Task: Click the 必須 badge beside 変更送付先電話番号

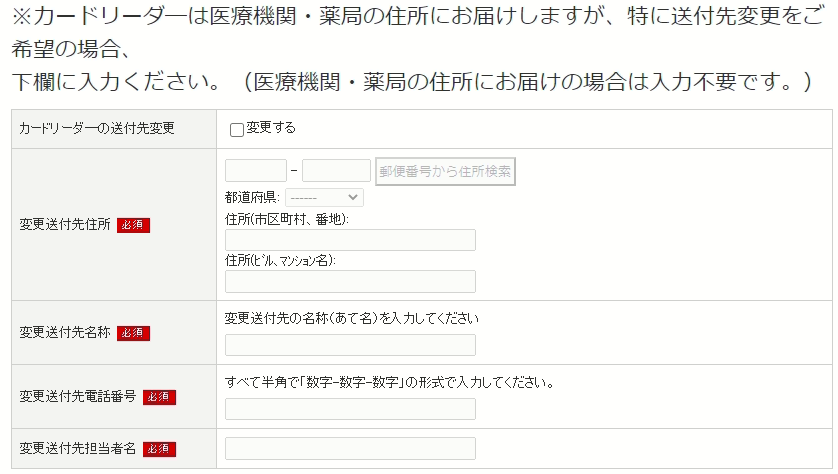Action: [x=160, y=397]
